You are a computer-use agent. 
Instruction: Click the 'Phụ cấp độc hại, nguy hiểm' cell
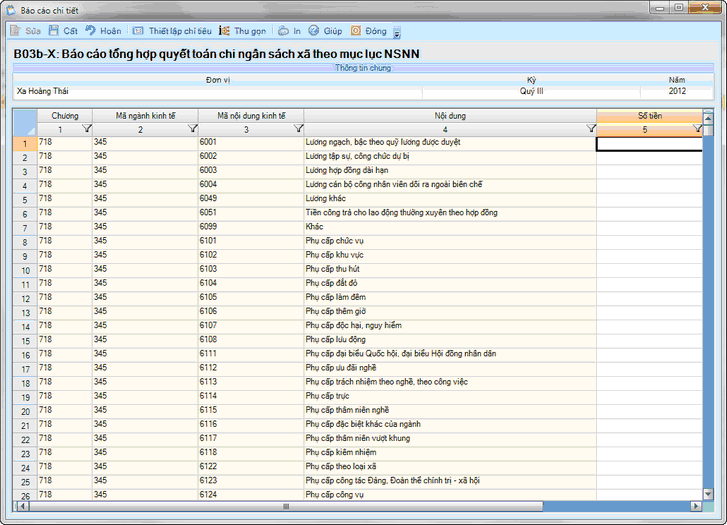point(450,326)
